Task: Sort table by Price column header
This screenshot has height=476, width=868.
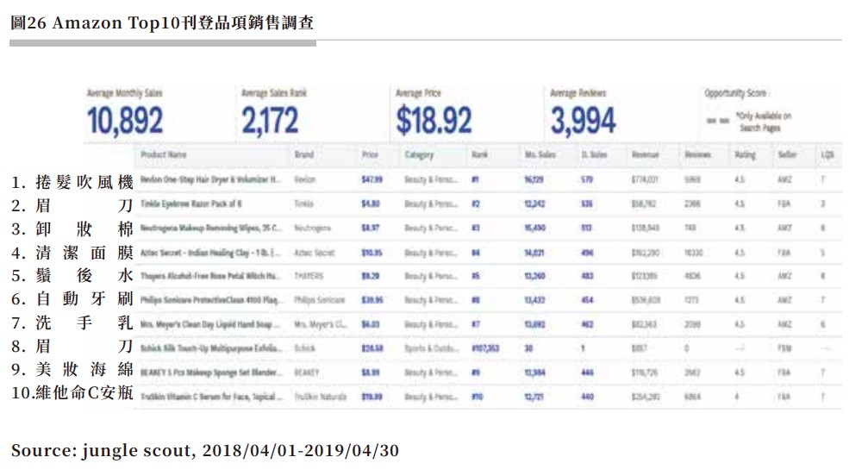Action: [x=370, y=154]
